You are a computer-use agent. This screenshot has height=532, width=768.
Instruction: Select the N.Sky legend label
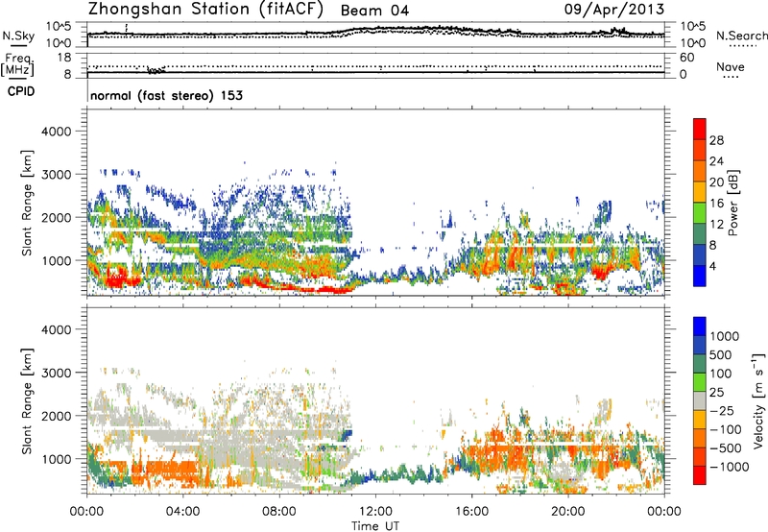(x=18, y=36)
